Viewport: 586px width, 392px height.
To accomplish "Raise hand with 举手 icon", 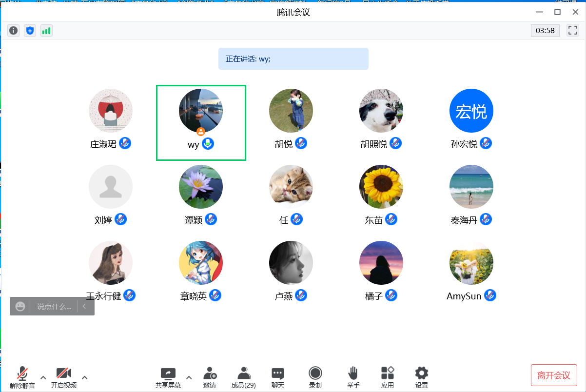I will tap(353, 377).
